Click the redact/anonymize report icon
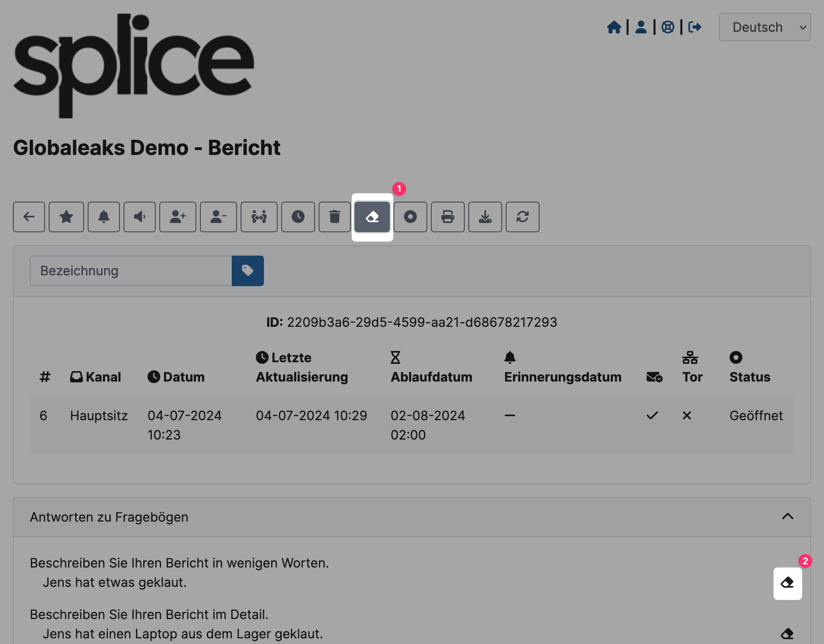This screenshot has height=644, width=824. pos(373,216)
